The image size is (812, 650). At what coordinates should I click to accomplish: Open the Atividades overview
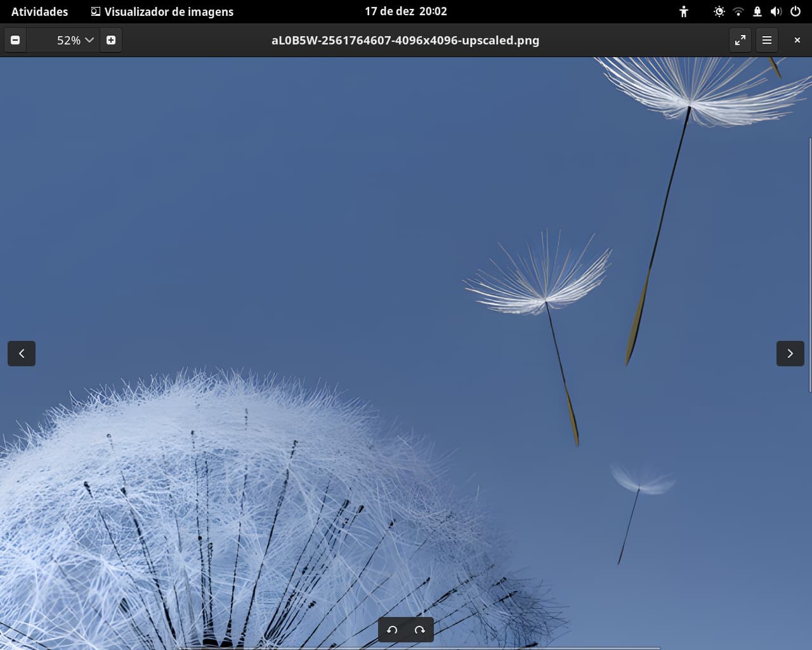click(39, 11)
